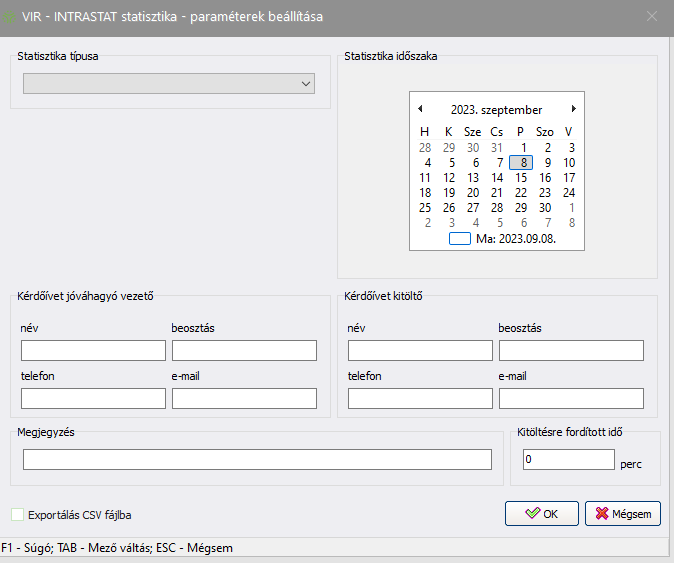The width and height of the screenshot is (674, 563).
Task: Enable Exportálás CSV fájlba checkbox
Action: (x=17, y=515)
